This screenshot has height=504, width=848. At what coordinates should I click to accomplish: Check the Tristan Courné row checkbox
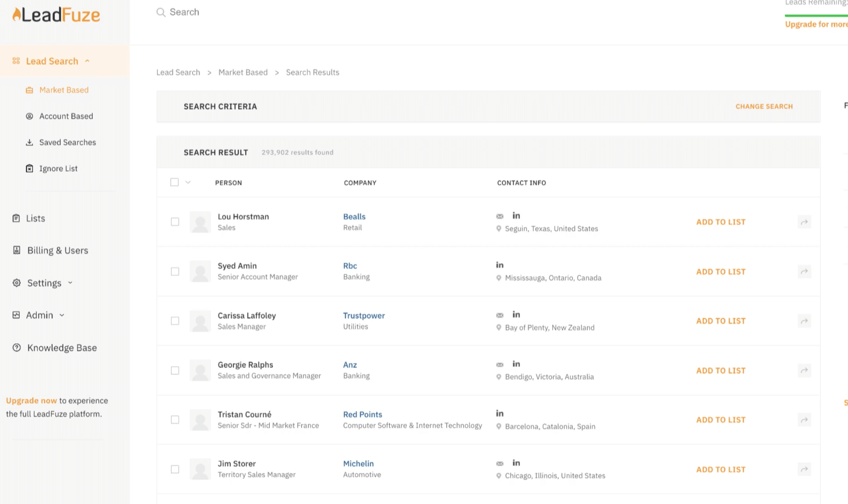tap(175, 420)
